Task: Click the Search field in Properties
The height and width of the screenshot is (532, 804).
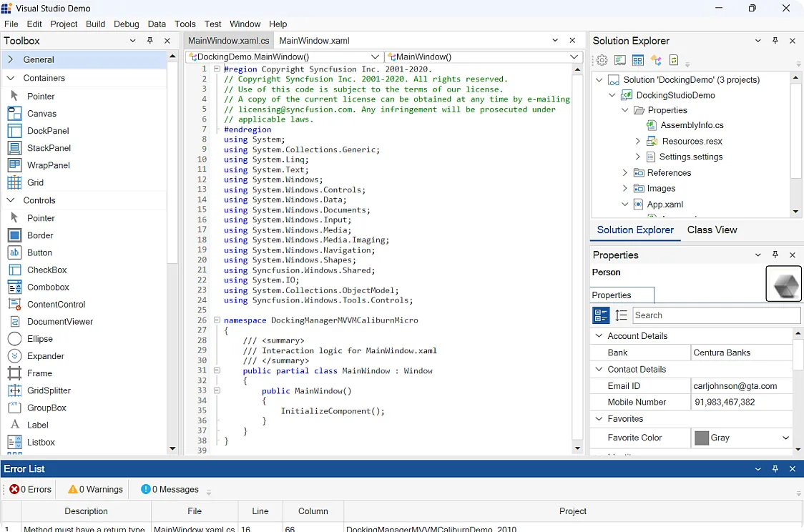Action: pyautogui.click(x=716, y=315)
